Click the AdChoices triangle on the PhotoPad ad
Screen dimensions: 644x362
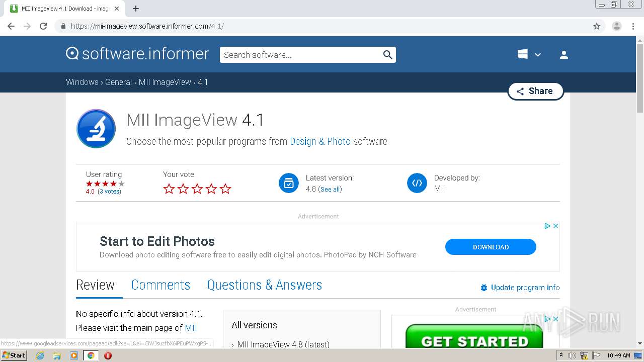point(547,226)
